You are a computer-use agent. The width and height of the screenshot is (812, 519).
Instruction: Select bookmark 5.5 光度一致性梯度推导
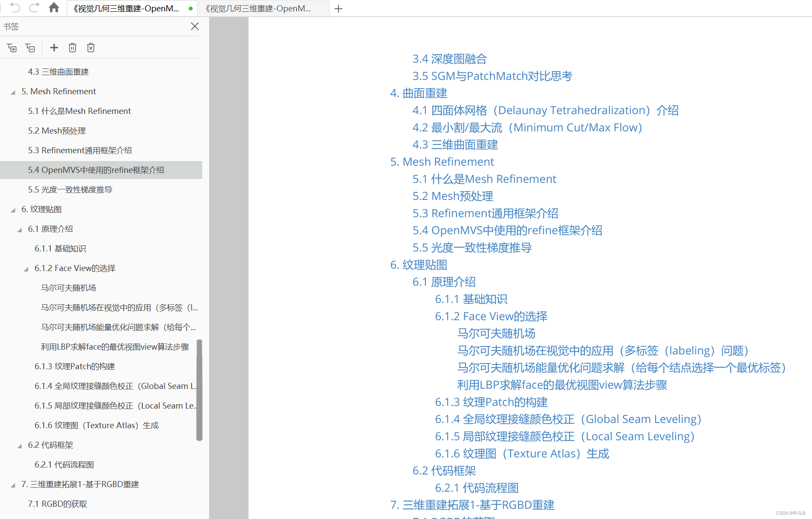70,189
